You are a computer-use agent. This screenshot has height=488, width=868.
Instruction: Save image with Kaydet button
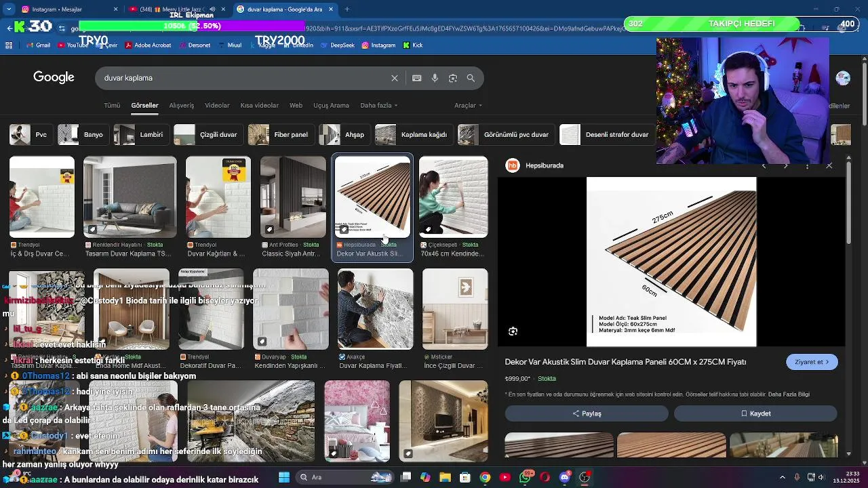(x=755, y=413)
